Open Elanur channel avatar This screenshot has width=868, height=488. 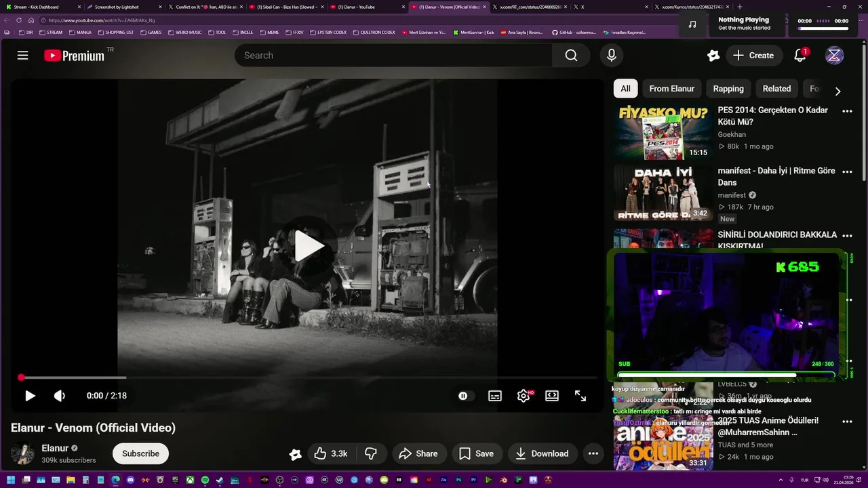pyautogui.click(x=22, y=453)
